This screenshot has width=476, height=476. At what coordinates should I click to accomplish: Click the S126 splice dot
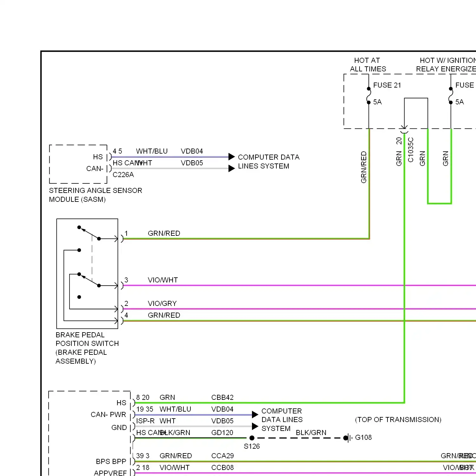pyautogui.click(x=252, y=438)
